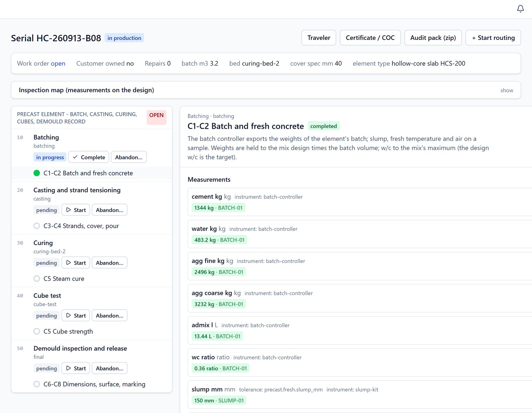Click the completed badge beside C1-C2 title

[x=324, y=126]
